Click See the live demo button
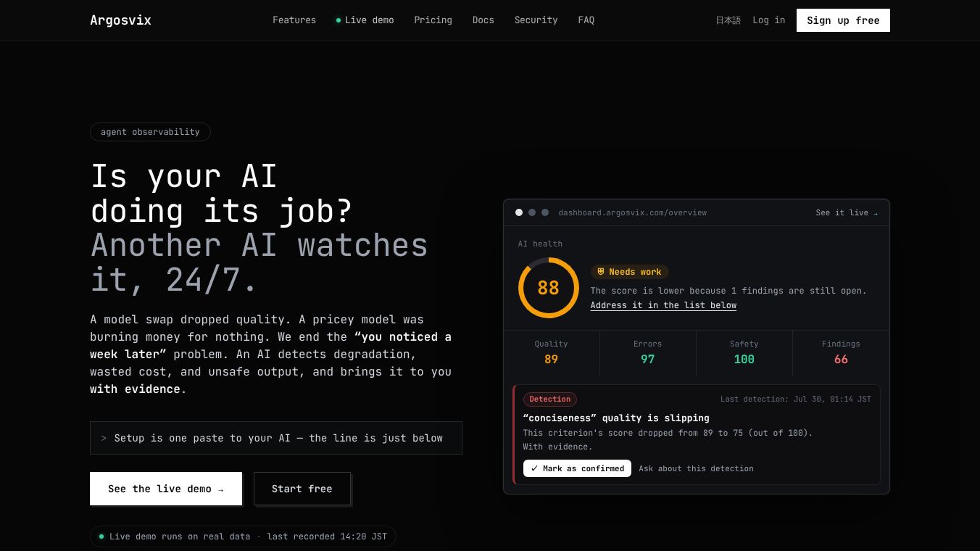The image size is (980, 551). coord(166,489)
